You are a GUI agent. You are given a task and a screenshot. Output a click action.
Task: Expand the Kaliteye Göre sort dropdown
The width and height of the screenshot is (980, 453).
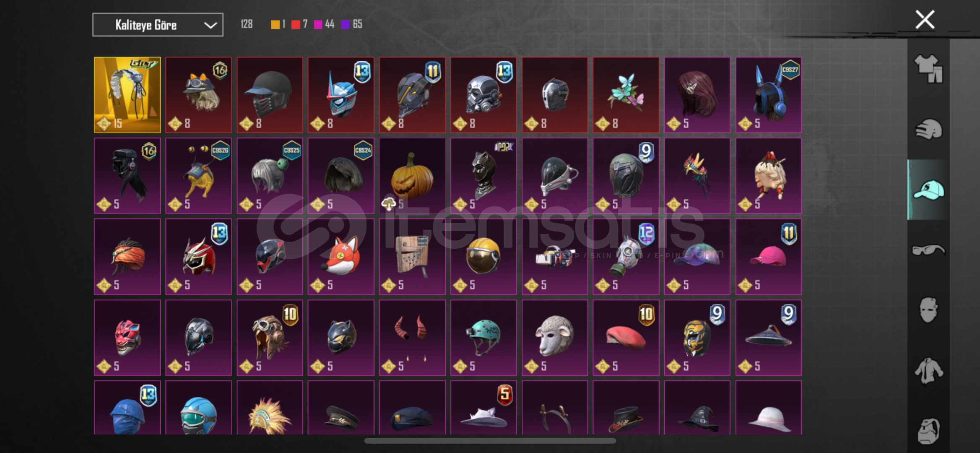point(158,25)
